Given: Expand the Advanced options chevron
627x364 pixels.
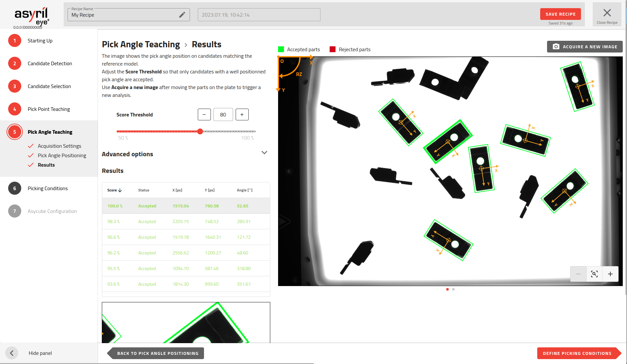Looking at the screenshot, I should (264, 153).
